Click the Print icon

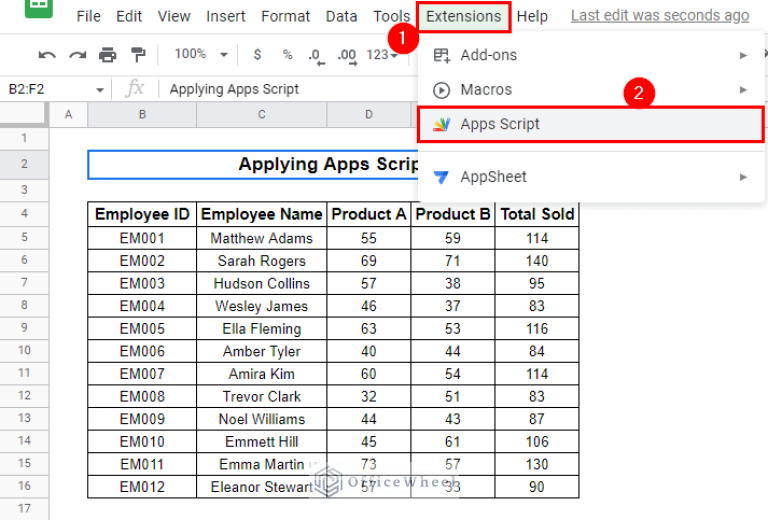[x=108, y=55]
